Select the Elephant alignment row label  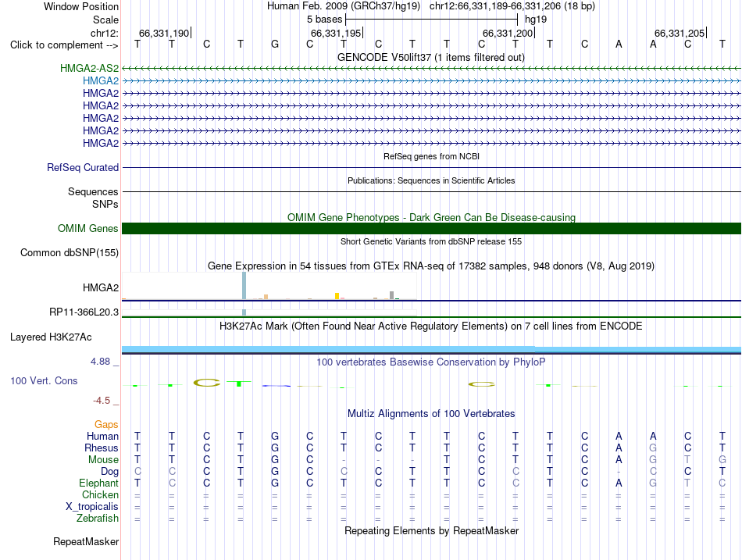click(x=99, y=483)
